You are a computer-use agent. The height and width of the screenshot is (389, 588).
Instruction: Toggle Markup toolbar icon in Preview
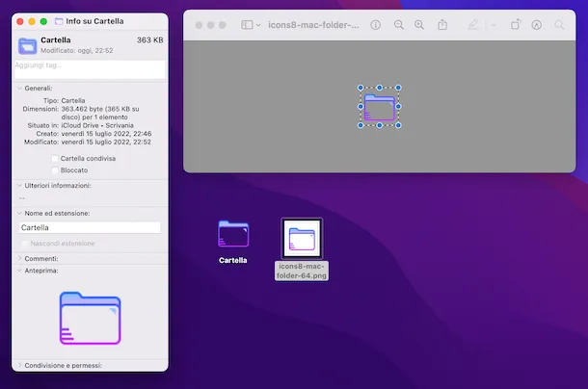[537, 25]
